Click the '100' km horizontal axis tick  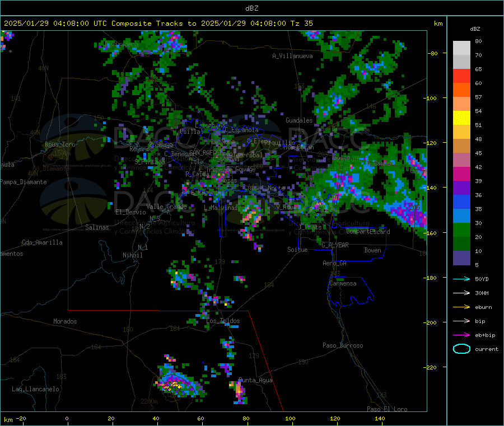(x=290, y=418)
